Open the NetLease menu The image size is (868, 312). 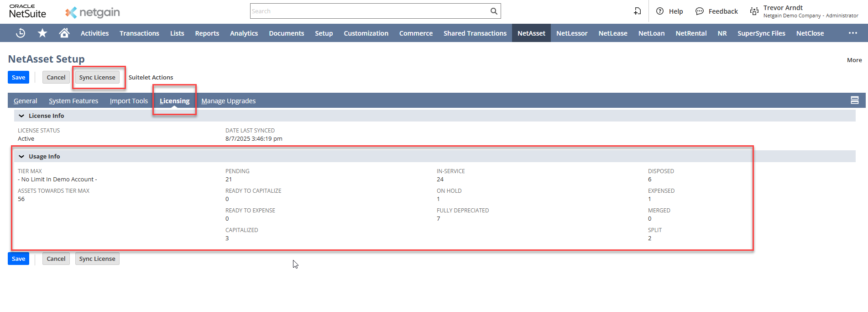[x=613, y=33]
